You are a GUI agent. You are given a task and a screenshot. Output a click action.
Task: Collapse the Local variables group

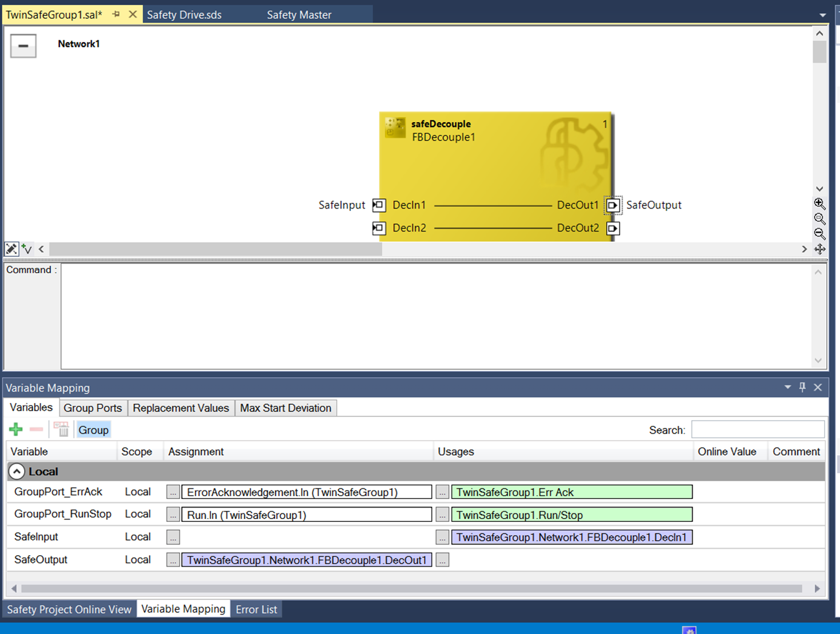(17, 472)
